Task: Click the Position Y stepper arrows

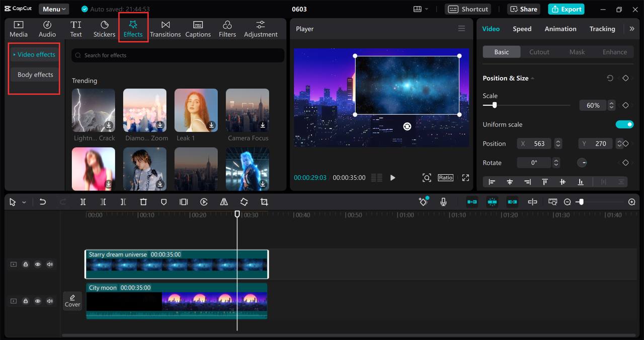Action: [619, 144]
